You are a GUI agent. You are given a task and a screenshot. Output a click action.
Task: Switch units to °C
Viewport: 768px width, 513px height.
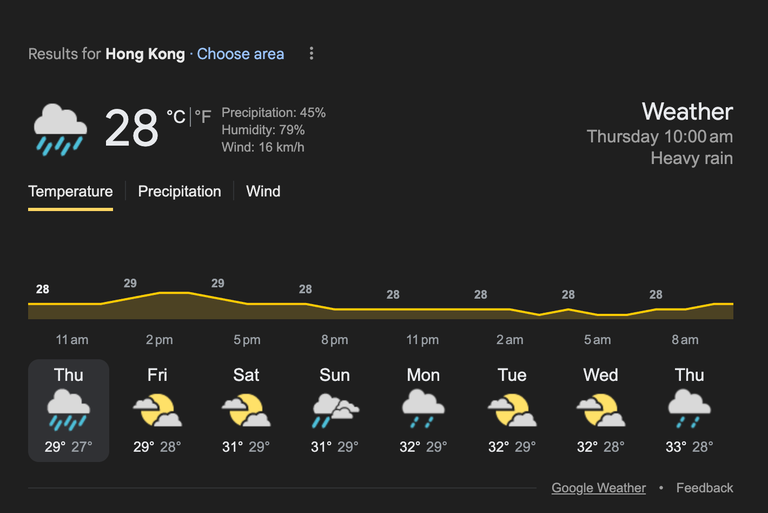coord(176,117)
